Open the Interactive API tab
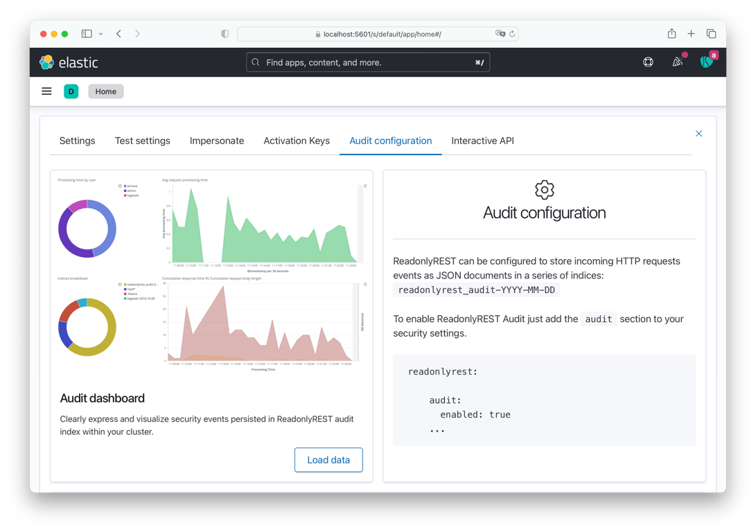 click(x=482, y=141)
